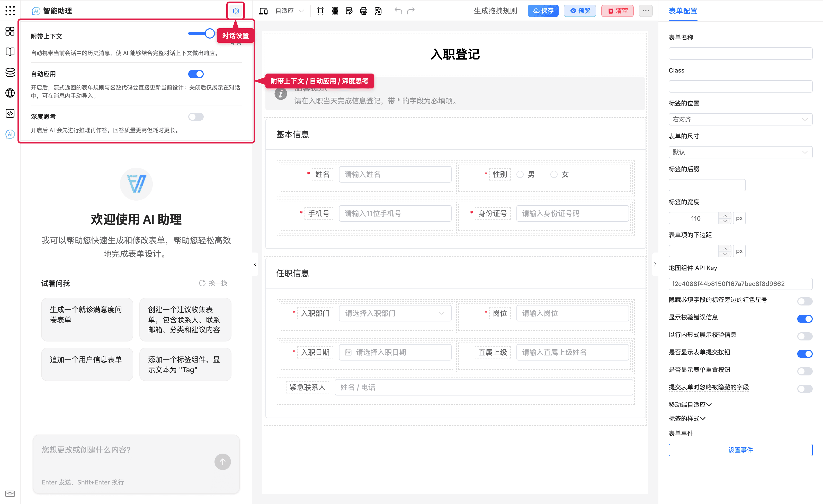823x504 pixels.
Task: Click calendar icon in 入职日期 field
Action: tap(348, 352)
